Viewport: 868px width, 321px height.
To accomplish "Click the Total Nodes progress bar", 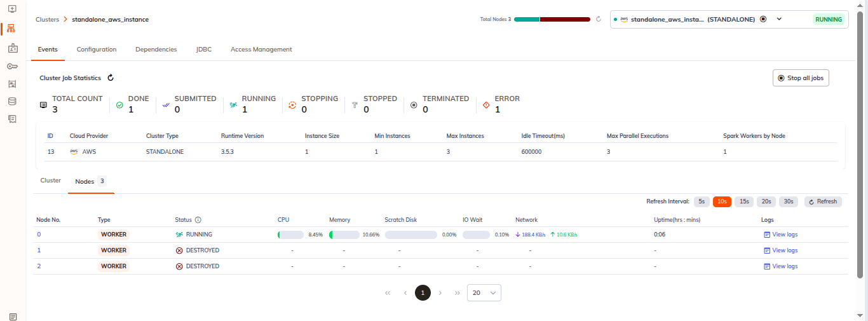I will point(552,20).
